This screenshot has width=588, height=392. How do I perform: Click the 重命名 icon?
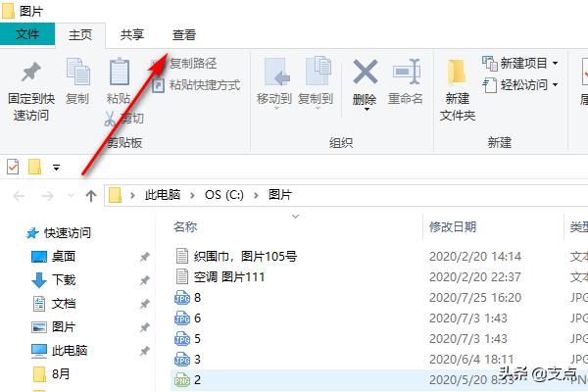coord(406,71)
